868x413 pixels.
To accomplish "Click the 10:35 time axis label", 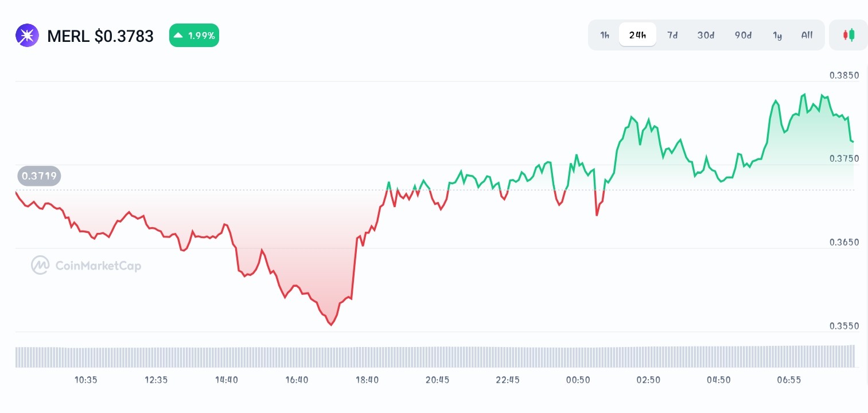I will (86, 380).
